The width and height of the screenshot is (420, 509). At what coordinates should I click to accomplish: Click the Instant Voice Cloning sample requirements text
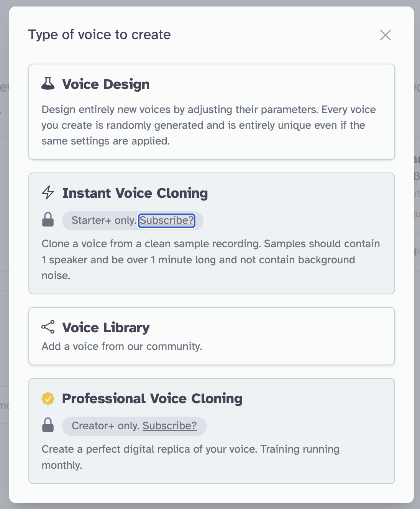click(x=211, y=259)
